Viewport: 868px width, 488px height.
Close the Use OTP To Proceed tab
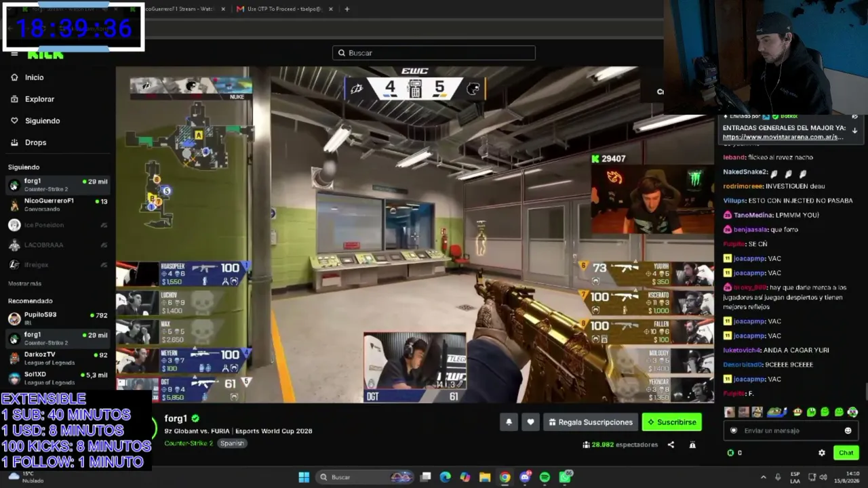(x=331, y=9)
